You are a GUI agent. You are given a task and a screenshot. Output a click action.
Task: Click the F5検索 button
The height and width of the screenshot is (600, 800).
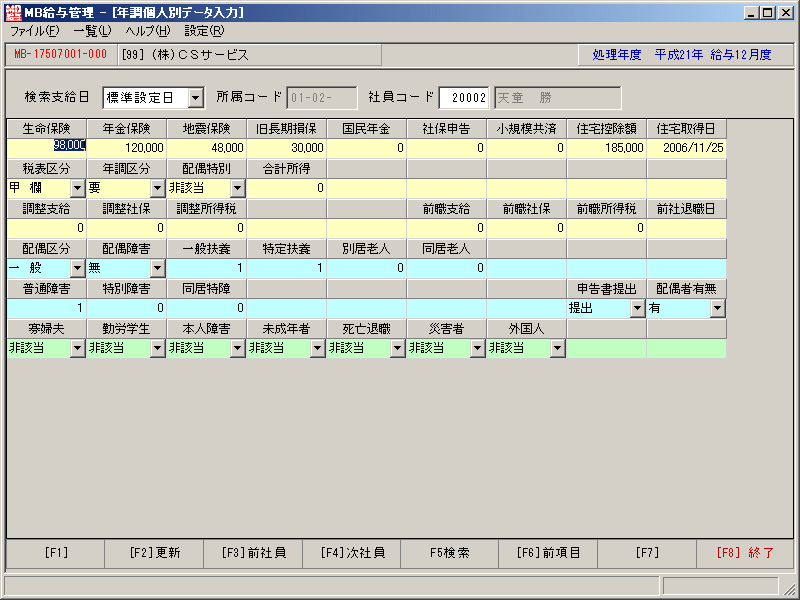(450, 553)
